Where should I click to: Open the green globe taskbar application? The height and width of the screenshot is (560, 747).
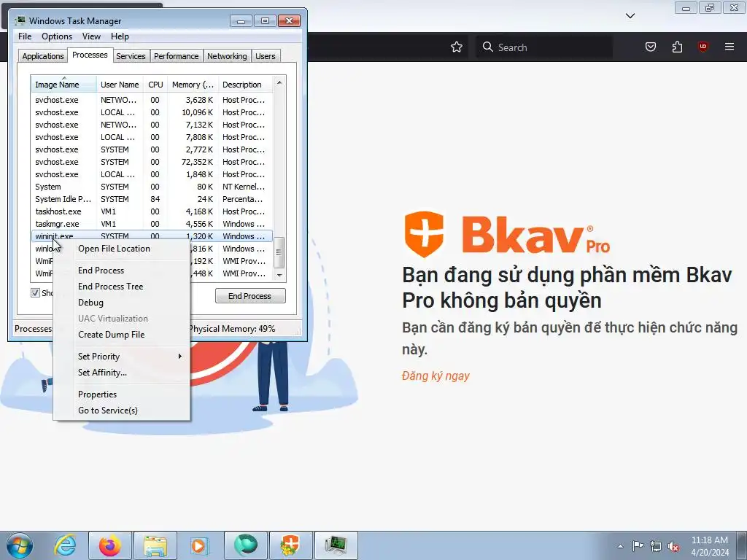245,545
